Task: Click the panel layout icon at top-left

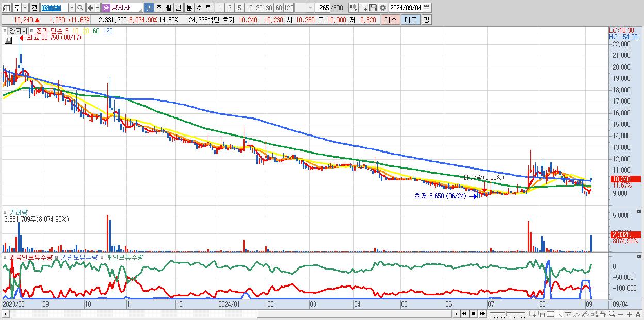Action: pyautogui.click(x=6, y=8)
